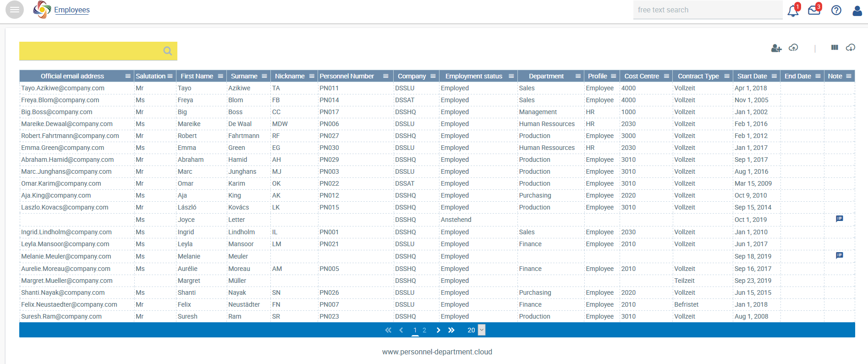This screenshot has width=868, height=364.
Task: Open First Name column menu
Action: tap(220, 76)
